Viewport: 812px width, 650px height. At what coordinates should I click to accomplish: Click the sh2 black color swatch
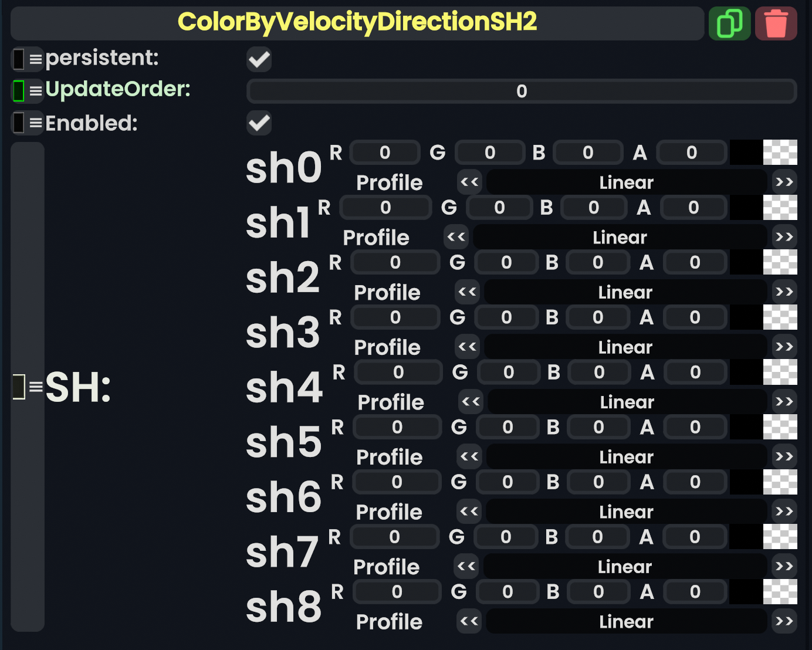click(x=746, y=262)
